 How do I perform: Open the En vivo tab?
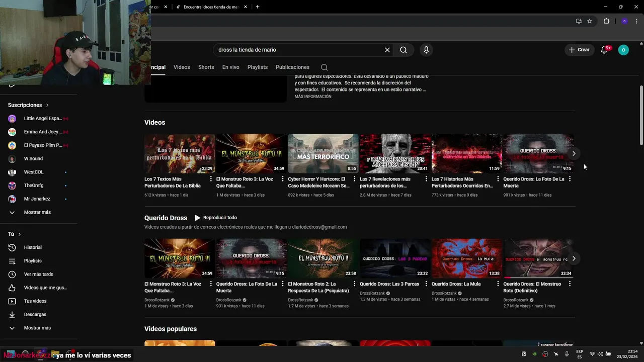pyautogui.click(x=231, y=67)
